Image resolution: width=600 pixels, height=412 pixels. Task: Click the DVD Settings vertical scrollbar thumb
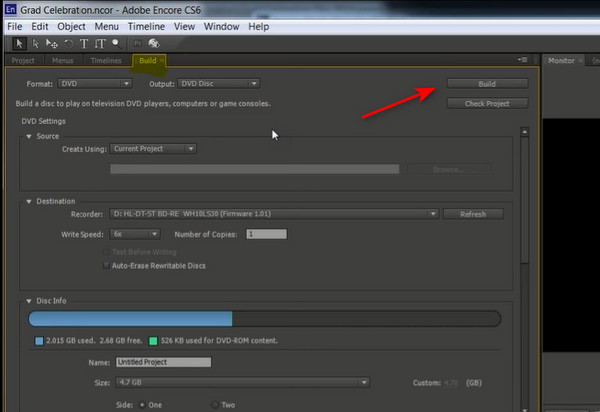(x=525, y=200)
